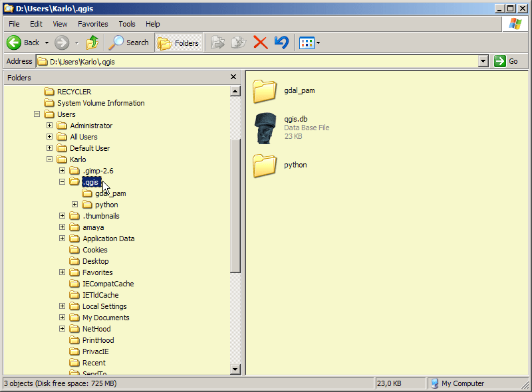Click the address bar path field
532x392 pixels.
click(x=257, y=61)
